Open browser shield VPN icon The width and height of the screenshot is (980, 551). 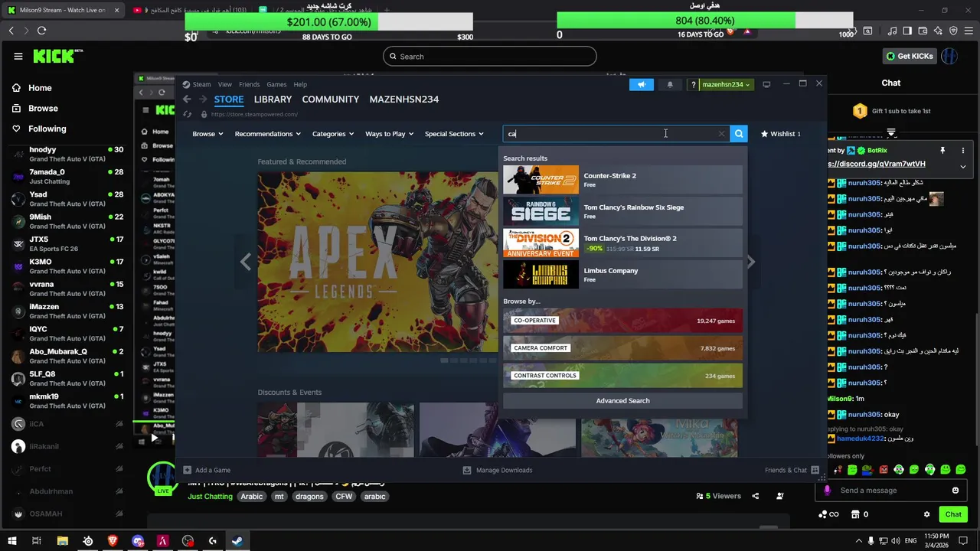click(953, 31)
